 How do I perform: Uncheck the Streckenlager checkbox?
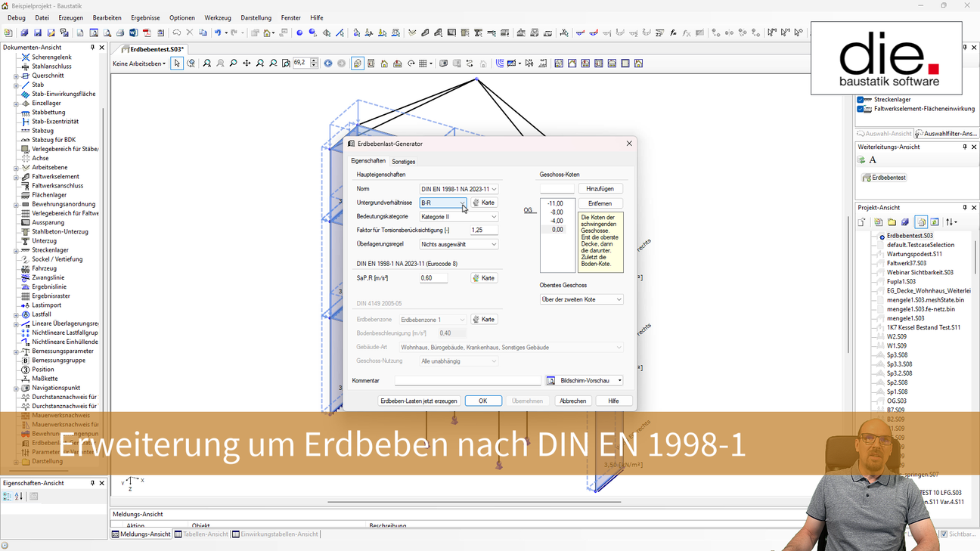(861, 100)
